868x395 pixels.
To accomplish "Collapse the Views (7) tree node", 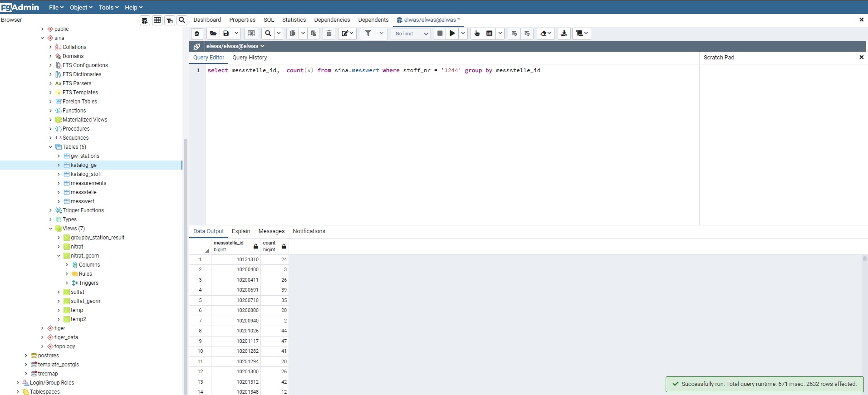I will pyautogui.click(x=50, y=229).
